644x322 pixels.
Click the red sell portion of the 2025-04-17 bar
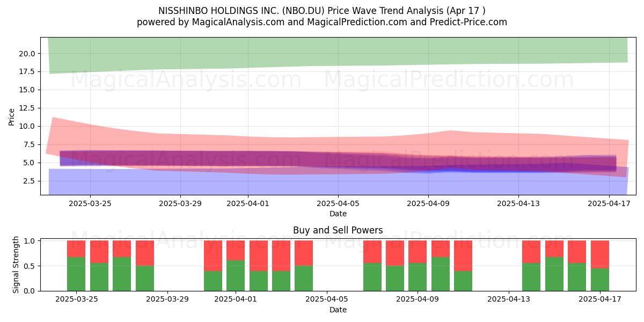click(599, 254)
